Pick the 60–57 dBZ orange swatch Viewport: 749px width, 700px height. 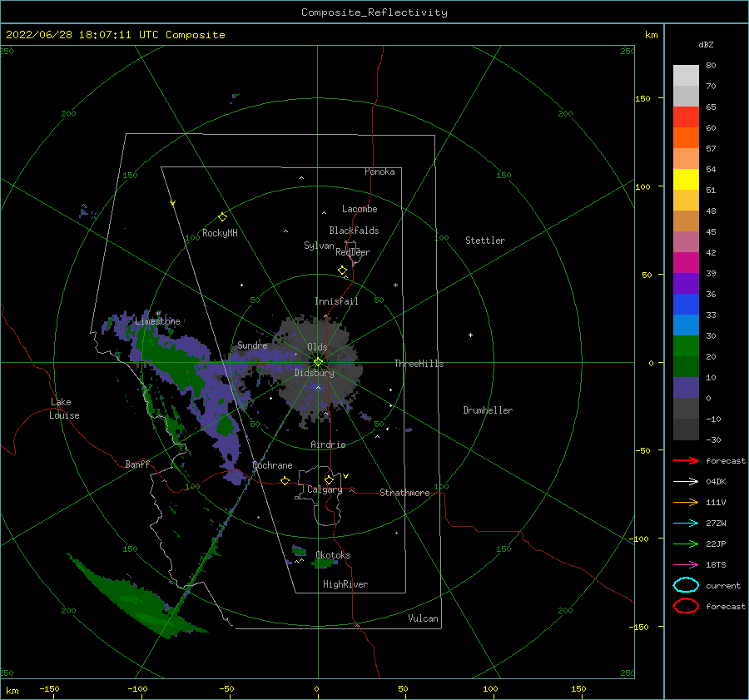[x=686, y=137]
